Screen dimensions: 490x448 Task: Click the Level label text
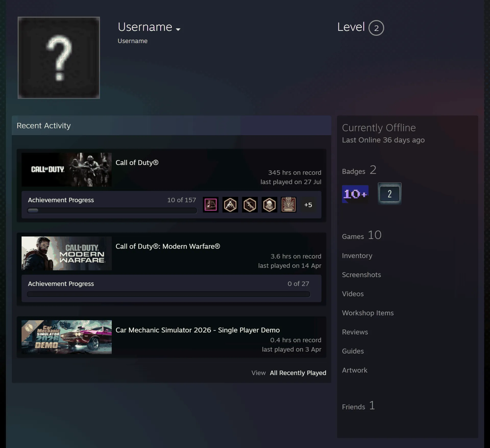tap(351, 27)
